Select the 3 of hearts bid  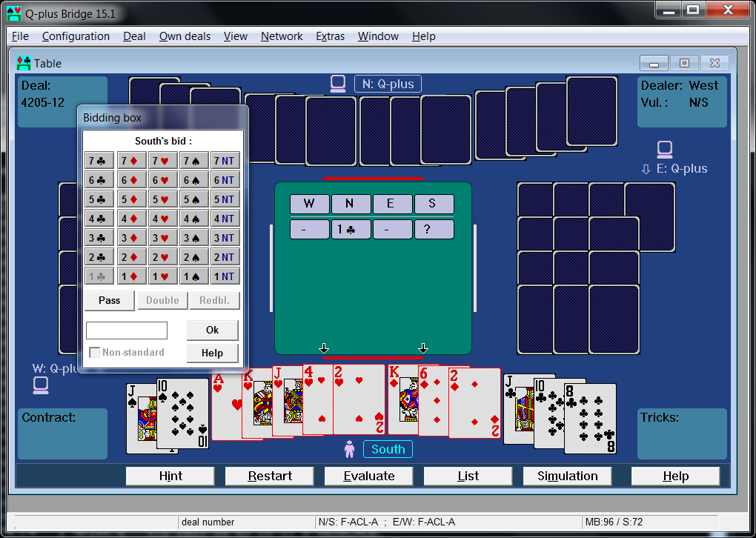point(163,237)
